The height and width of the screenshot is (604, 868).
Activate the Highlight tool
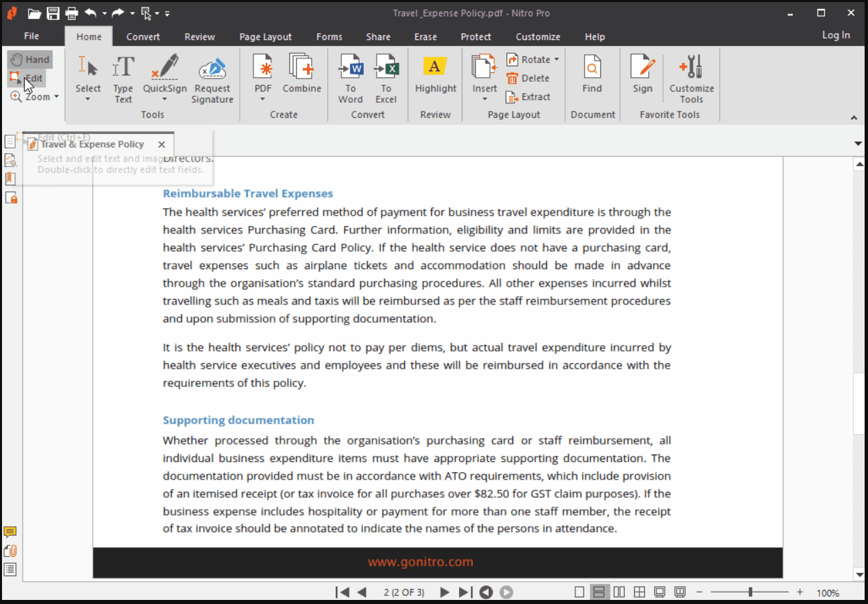click(435, 74)
